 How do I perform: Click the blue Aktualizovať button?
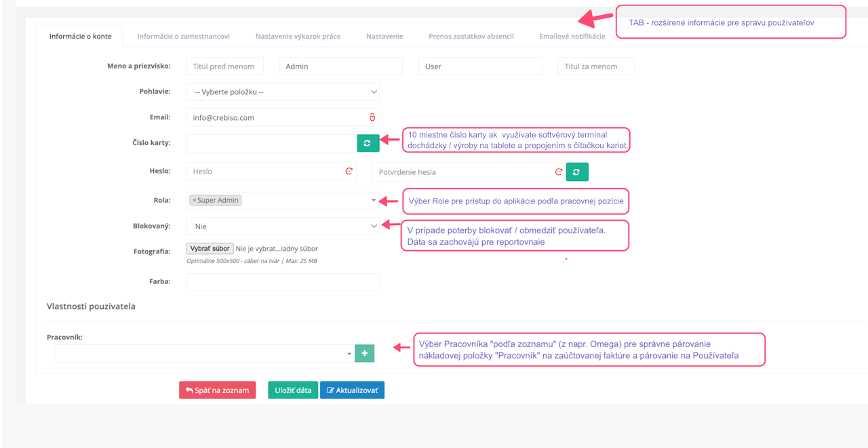[x=352, y=390]
